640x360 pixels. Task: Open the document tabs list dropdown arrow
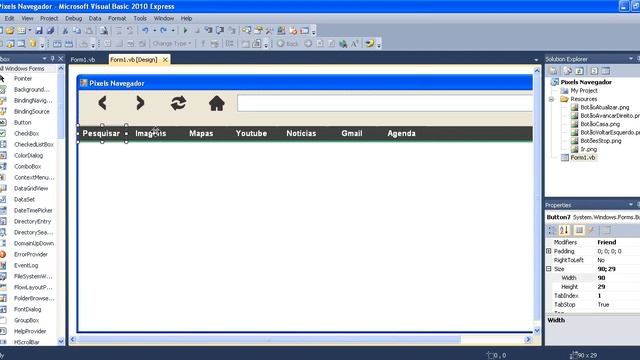click(536, 60)
